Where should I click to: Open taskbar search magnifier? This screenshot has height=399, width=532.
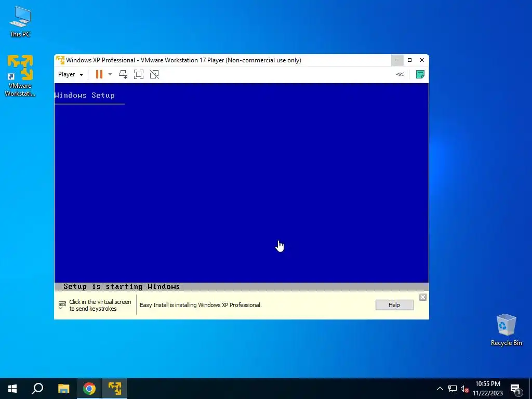[37, 389]
